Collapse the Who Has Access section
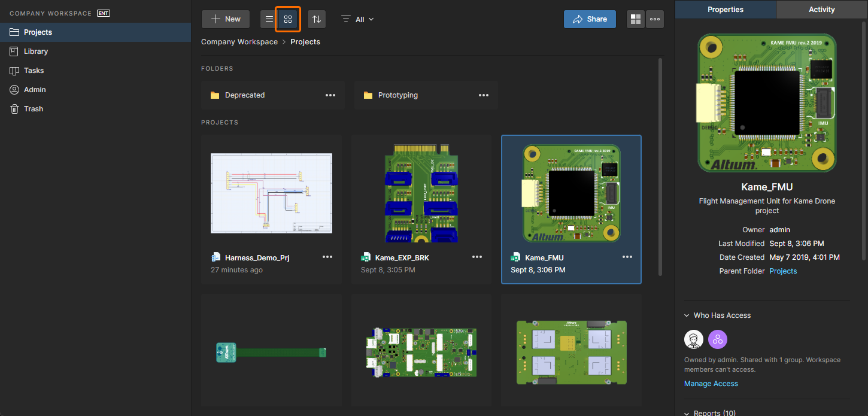868x416 pixels. pyautogui.click(x=687, y=315)
